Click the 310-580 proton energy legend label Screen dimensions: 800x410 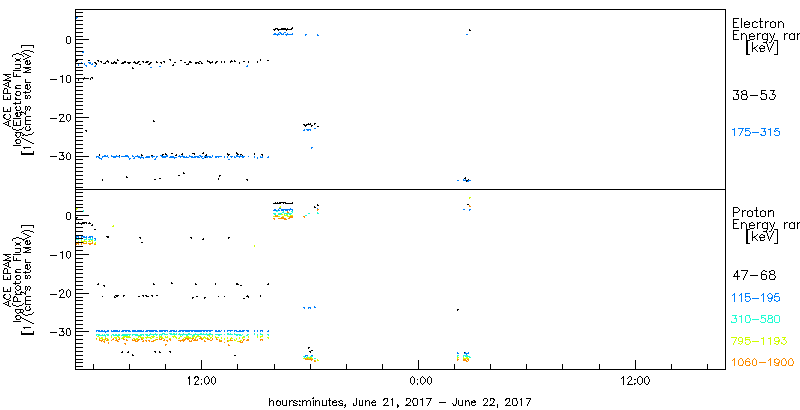click(756, 319)
